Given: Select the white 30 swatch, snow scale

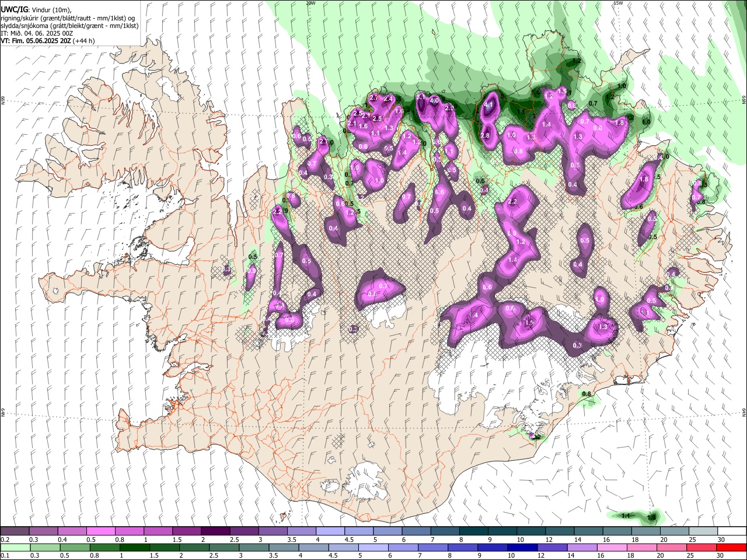Looking at the screenshot, I should 732,531.
